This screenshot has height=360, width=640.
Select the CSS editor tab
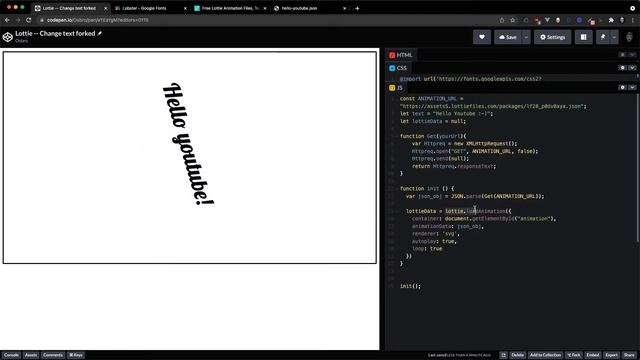398,68
